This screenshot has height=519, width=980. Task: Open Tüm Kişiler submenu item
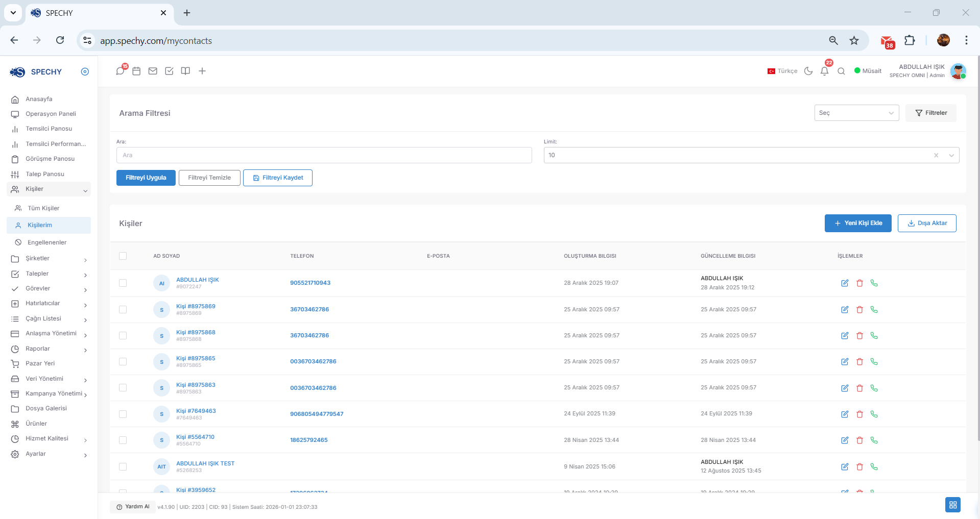[43, 208]
